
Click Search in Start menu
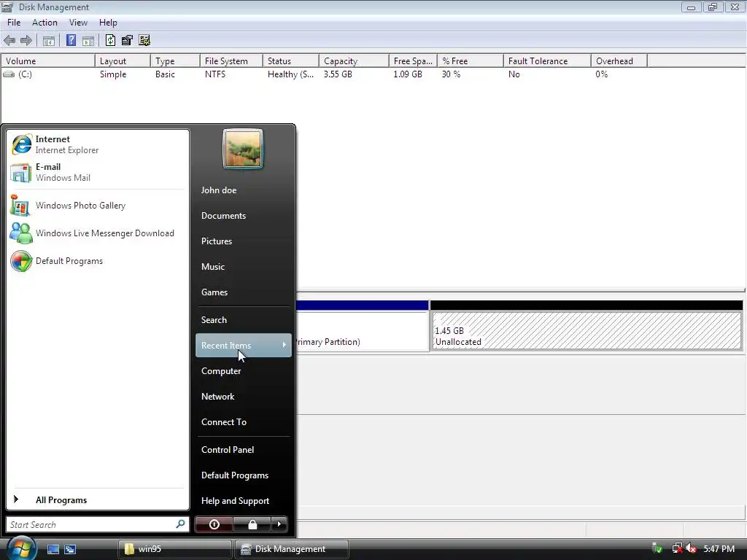coord(214,320)
